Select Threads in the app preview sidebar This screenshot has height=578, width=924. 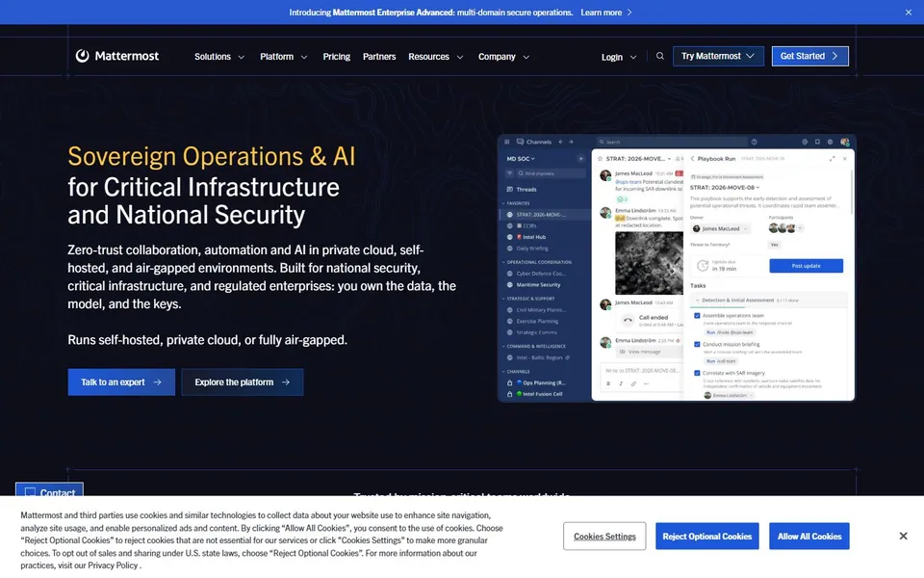pos(522,190)
